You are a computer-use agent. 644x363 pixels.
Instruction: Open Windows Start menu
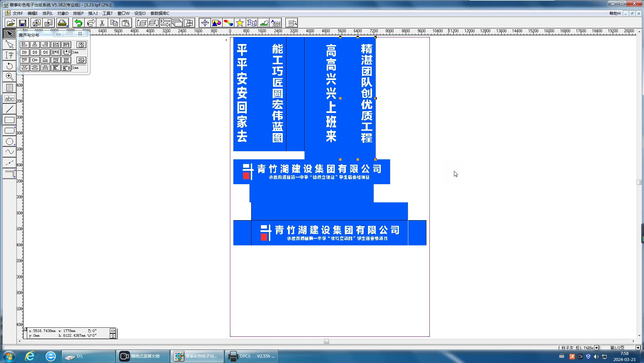[x=9, y=356]
